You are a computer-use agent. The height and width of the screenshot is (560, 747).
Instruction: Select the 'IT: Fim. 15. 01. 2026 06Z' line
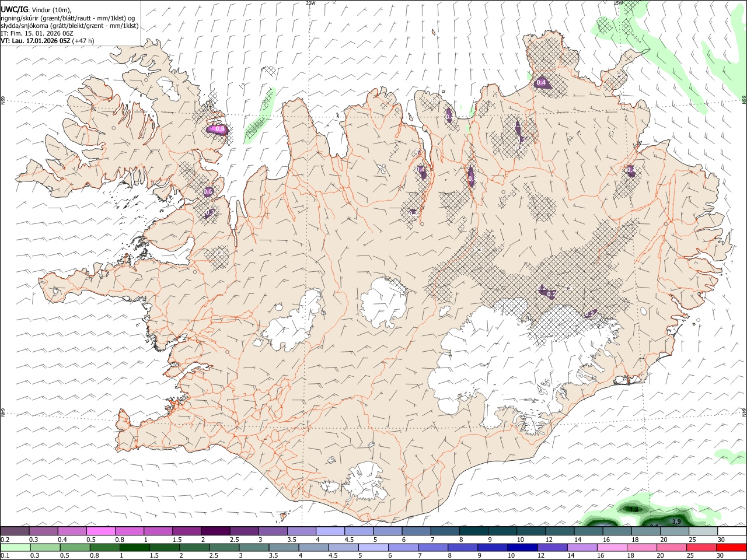37,33
